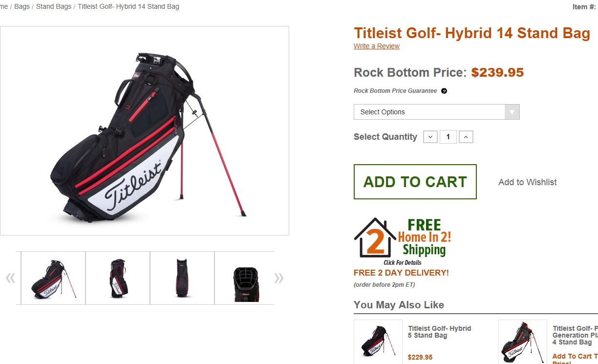Go to Stand Bags in the breadcrumb
The width and height of the screenshot is (598, 364).
(x=54, y=6)
